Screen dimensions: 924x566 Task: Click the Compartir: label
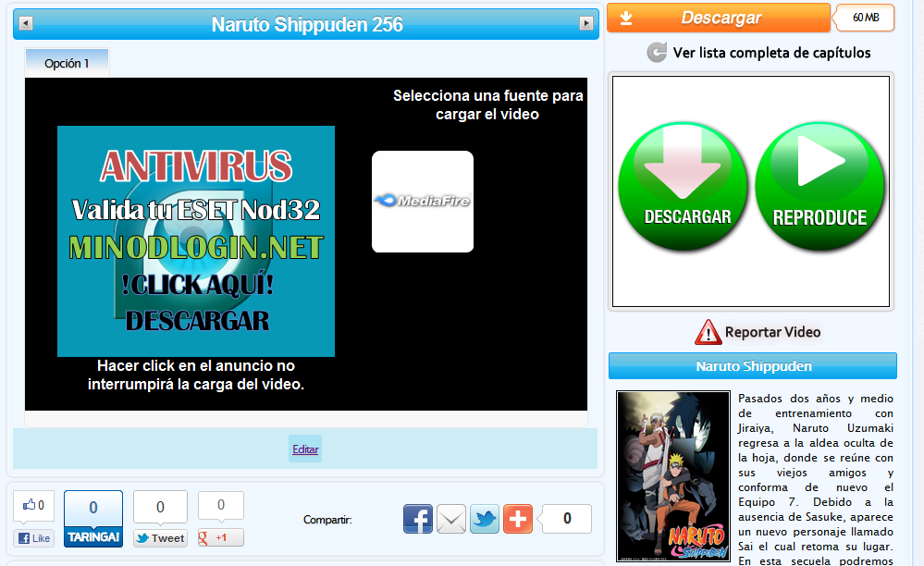click(327, 520)
